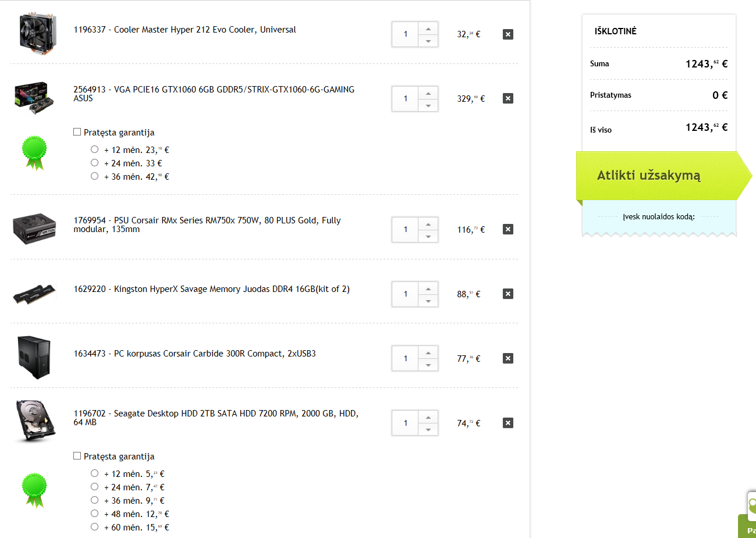The image size is (756, 538).
Task: Select +60 mėn. warranty for Seagate HDD
Action: [94, 527]
